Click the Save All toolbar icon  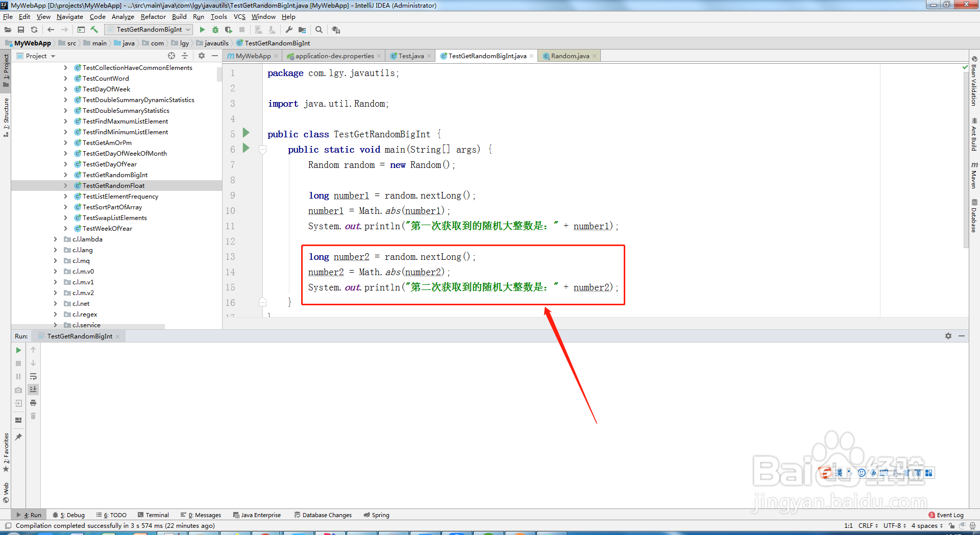click(21, 30)
